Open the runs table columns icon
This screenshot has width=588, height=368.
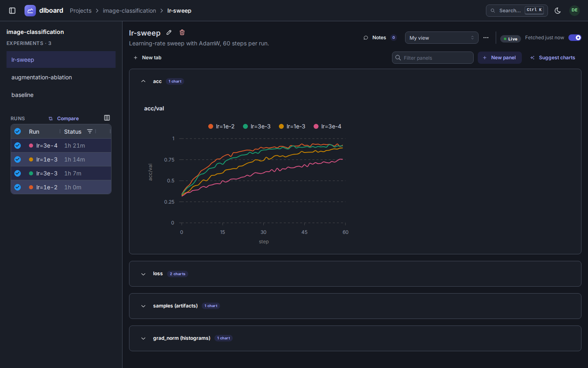point(107,118)
